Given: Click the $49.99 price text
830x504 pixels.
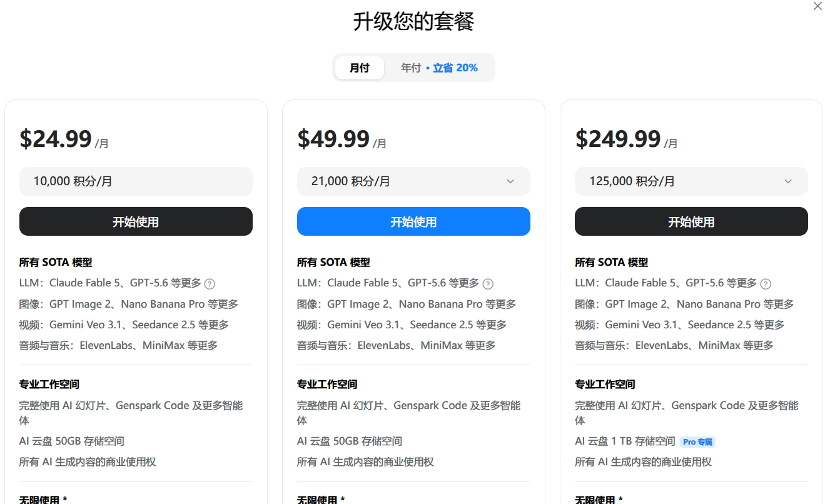Looking at the screenshot, I should [x=333, y=139].
